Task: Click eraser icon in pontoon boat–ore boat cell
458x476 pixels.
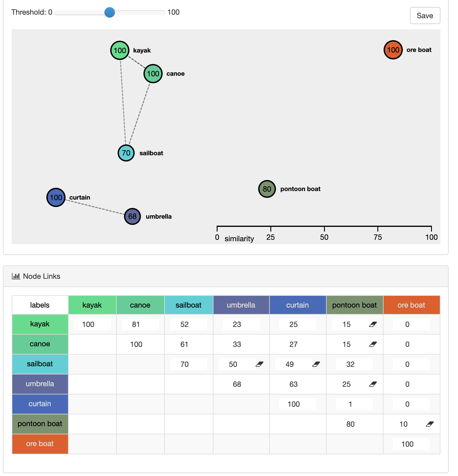Action: click(x=430, y=424)
